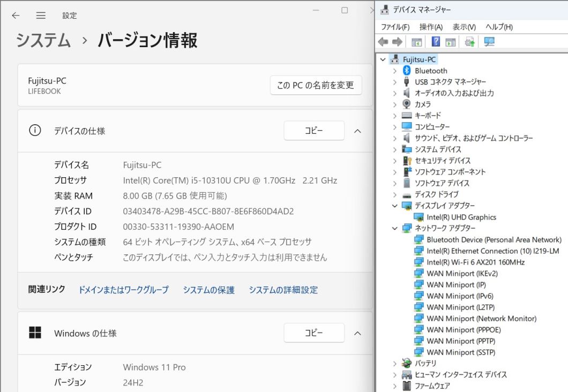This screenshot has height=392, width=568.
Task: Click the scan for hardware changes icon
Action: click(489, 42)
